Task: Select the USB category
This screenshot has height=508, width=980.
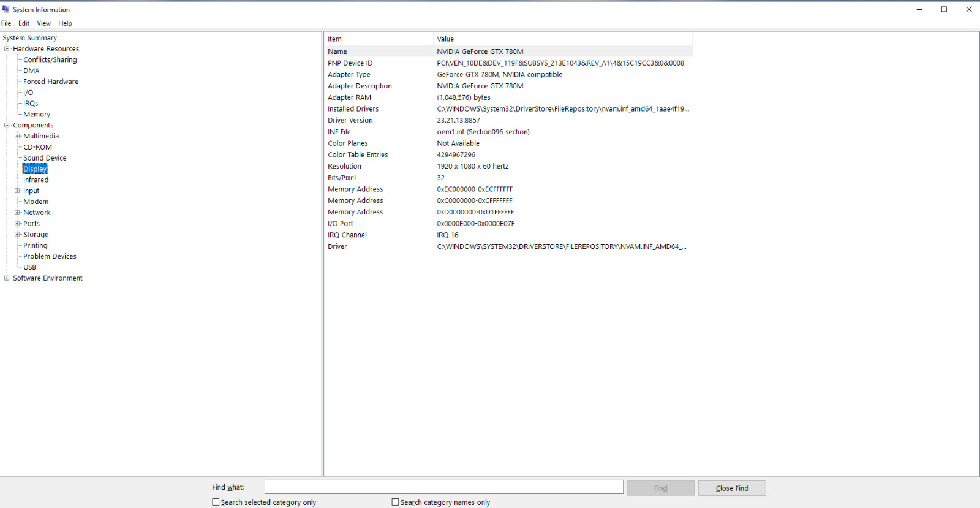Action: tap(29, 267)
